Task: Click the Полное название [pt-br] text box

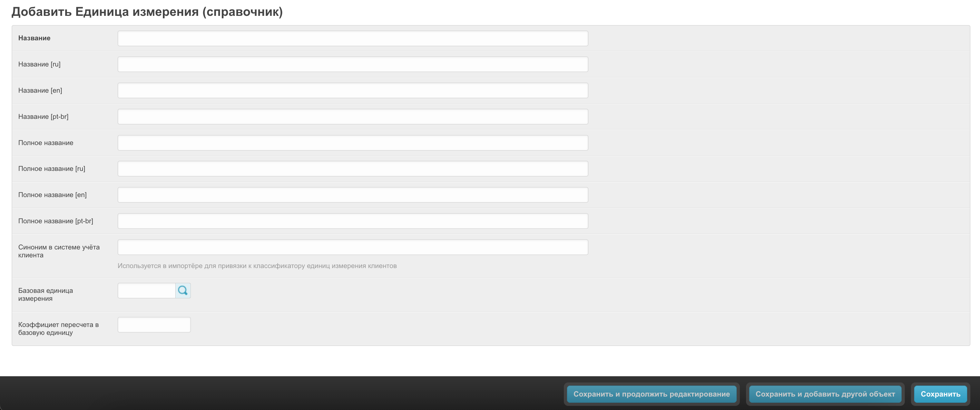Action: [x=352, y=221]
